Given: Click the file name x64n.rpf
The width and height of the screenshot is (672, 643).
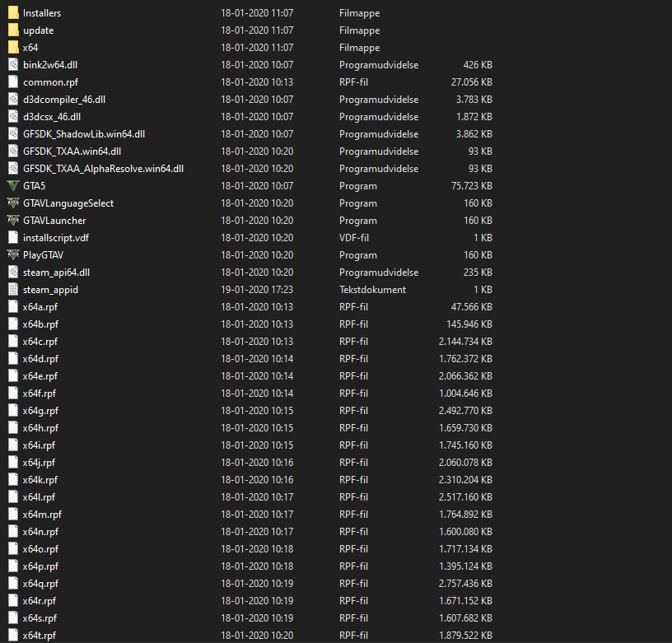Looking at the screenshot, I should point(40,532).
